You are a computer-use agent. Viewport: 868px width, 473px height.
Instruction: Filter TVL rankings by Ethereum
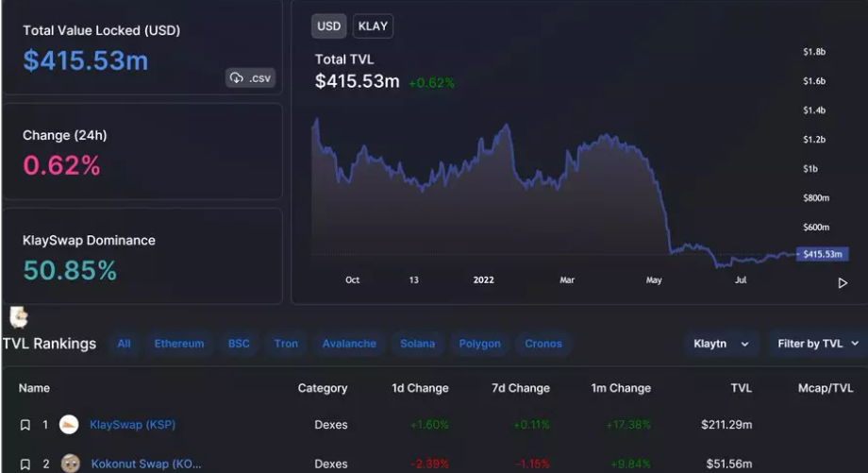click(x=179, y=344)
